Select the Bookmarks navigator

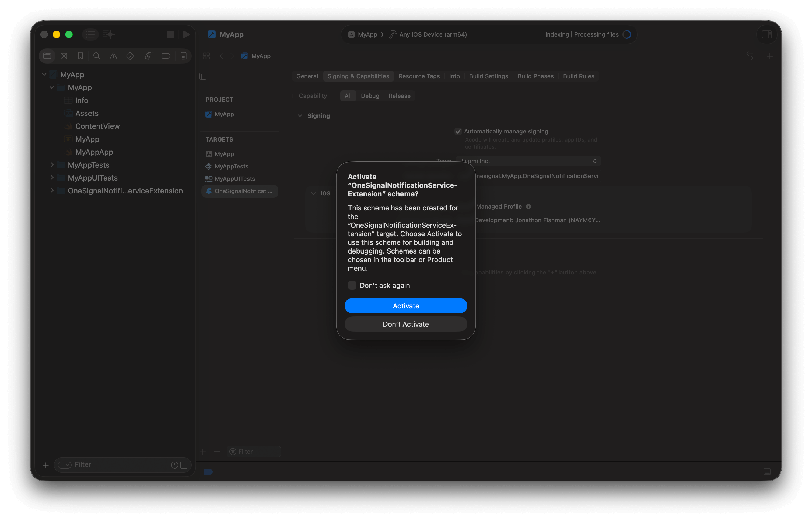pyautogui.click(x=80, y=56)
